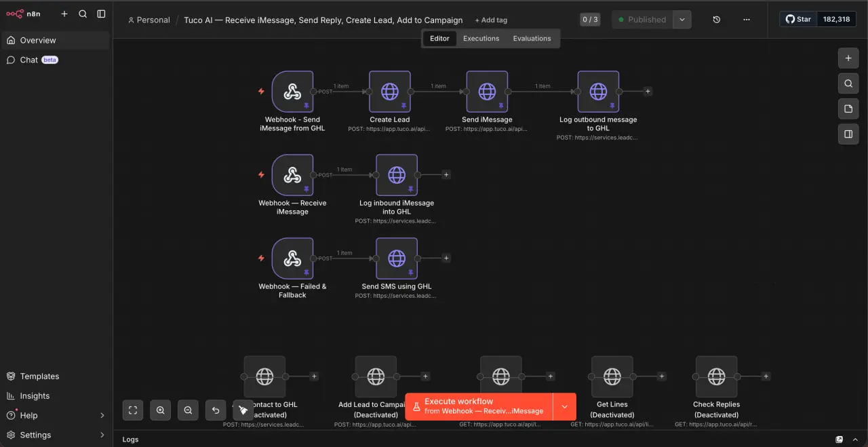Screen dimensions: 868x447
Task: Select the 'Check Replies (Deactivated)' node
Action: 716,376
